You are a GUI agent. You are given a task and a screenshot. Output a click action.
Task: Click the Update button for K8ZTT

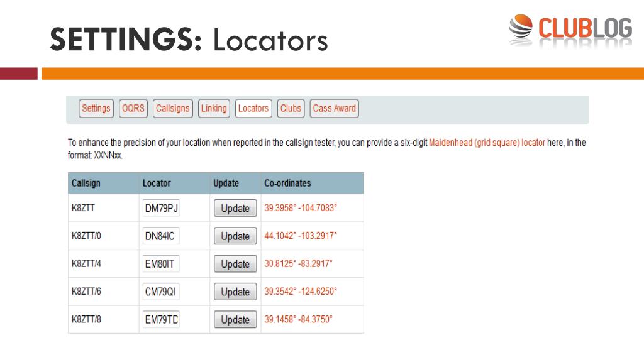click(x=235, y=208)
